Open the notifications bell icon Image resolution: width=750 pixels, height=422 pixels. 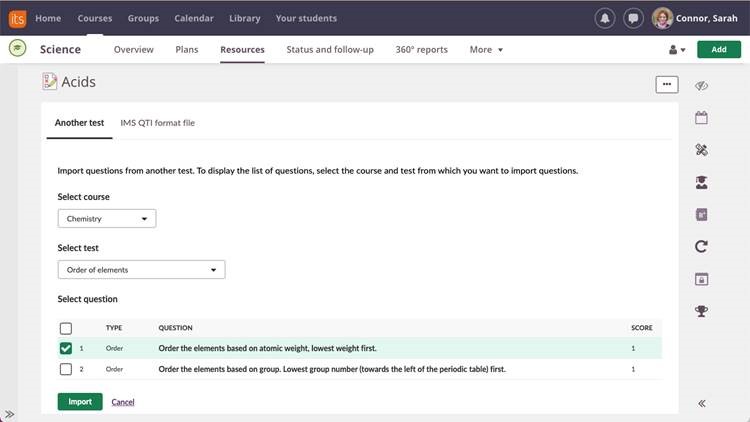[605, 18]
